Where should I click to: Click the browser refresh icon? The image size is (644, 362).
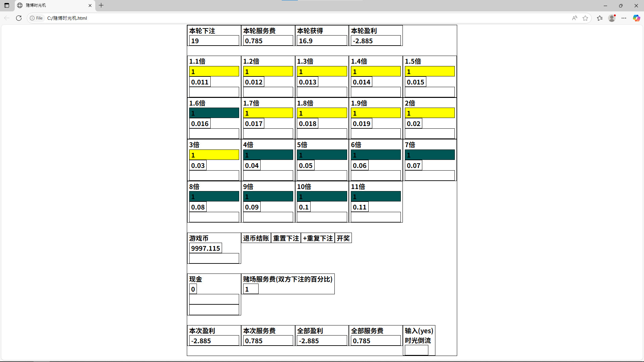[x=19, y=18]
